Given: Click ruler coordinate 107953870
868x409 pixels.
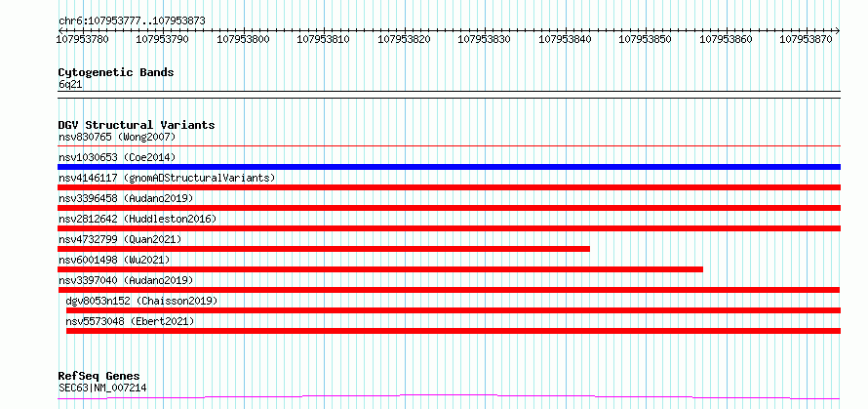Looking at the screenshot, I should (x=806, y=39).
